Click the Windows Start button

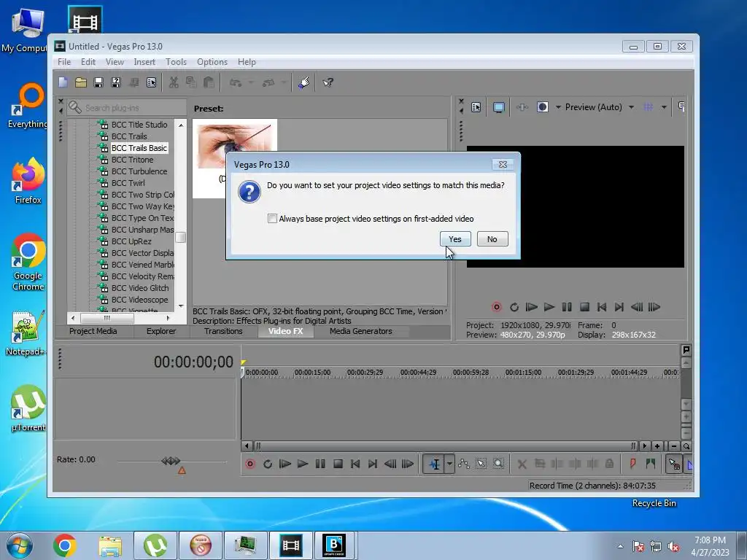tap(20, 545)
